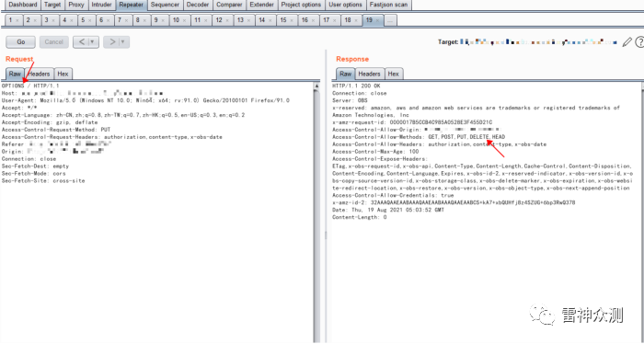The image size is (644, 344).
Task: Open the Extender tab
Action: pyautogui.click(x=261, y=5)
